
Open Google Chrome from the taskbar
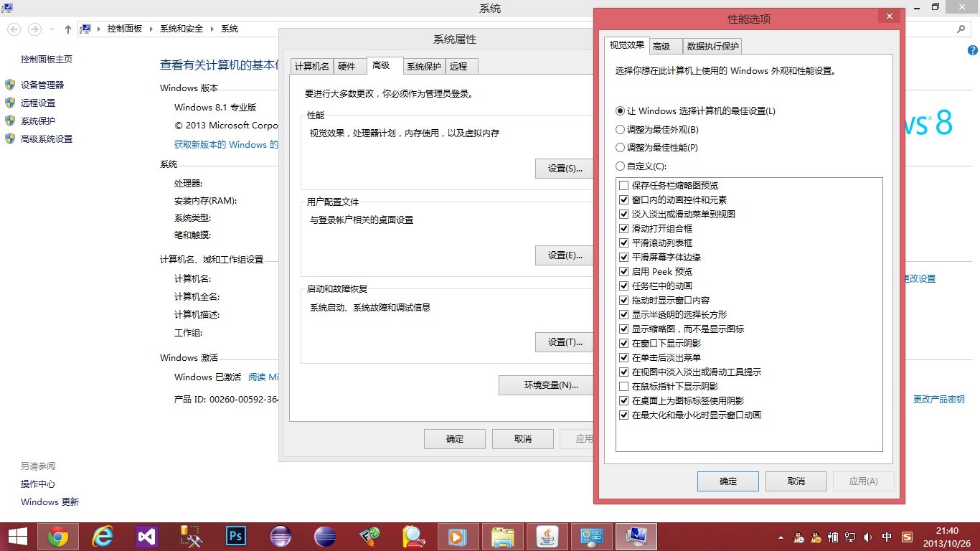[58, 537]
